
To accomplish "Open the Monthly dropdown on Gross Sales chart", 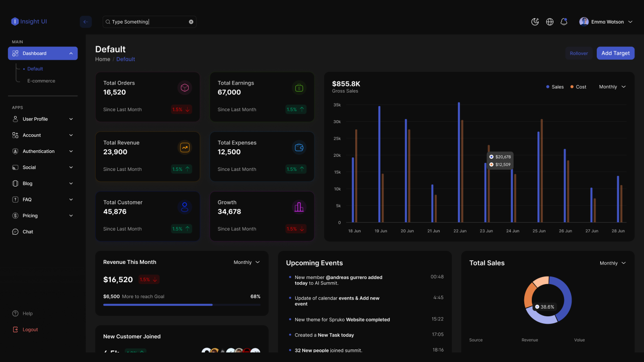I will [x=612, y=86].
